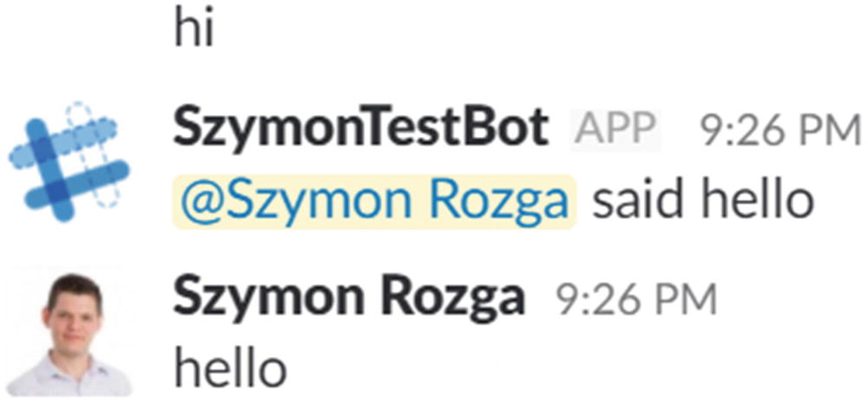Click the "said hello" text in bot reply

click(703, 201)
